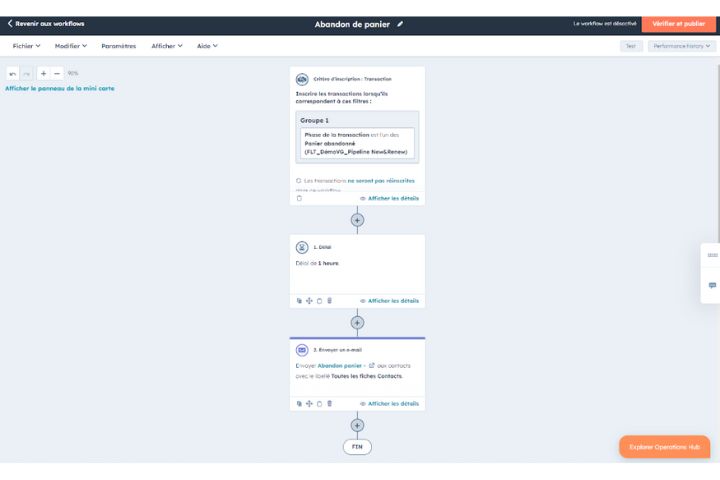Click 'Toutes les fiches Contacts' text
The height and width of the screenshot is (480, 720).
[366, 376]
